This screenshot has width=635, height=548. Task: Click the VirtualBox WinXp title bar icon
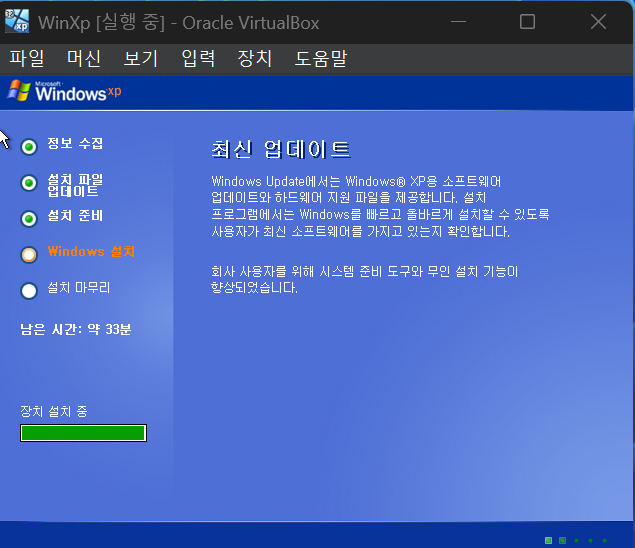17,21
